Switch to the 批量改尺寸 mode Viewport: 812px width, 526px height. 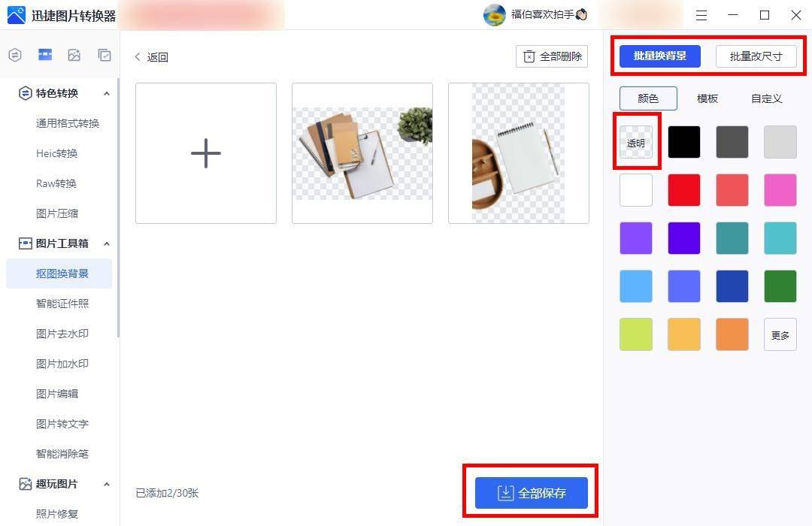click(x=756, y=56)
